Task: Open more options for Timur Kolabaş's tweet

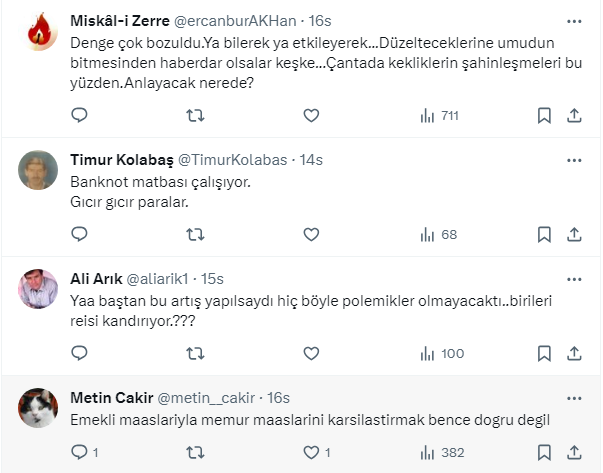Action: pyautogui.click(x=574, y=160)
